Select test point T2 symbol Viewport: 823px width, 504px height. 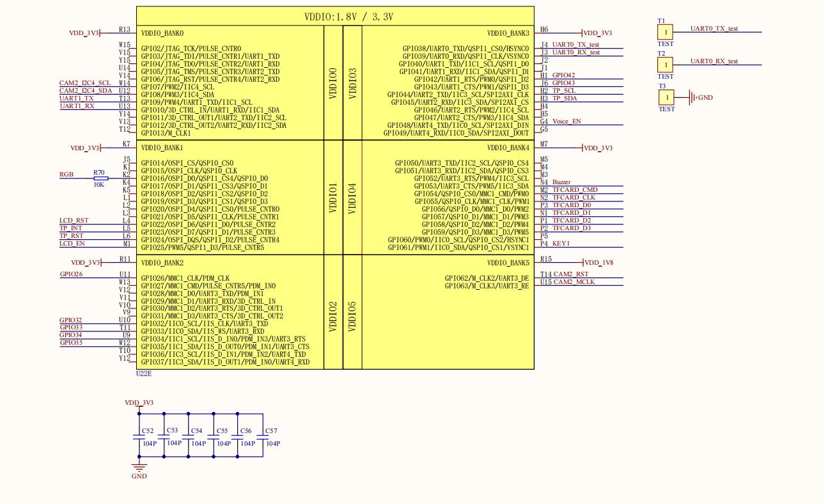(x=665, y=65)
